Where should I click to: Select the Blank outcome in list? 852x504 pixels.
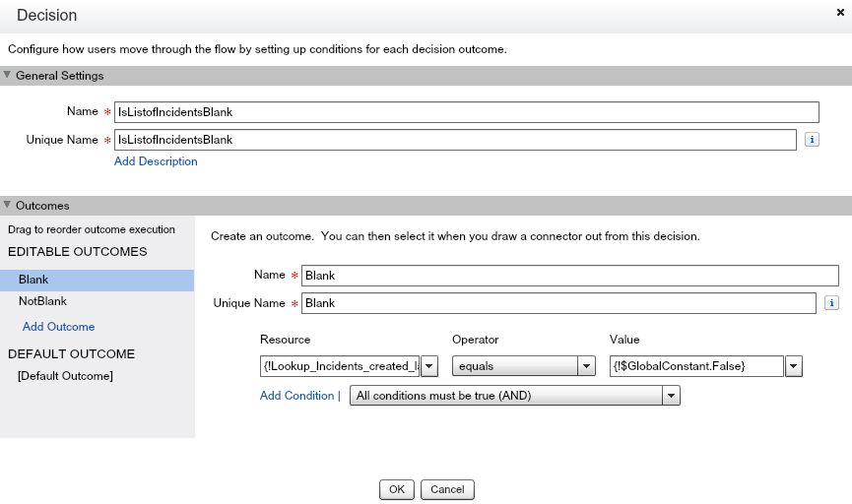click(x=33, y=280)
